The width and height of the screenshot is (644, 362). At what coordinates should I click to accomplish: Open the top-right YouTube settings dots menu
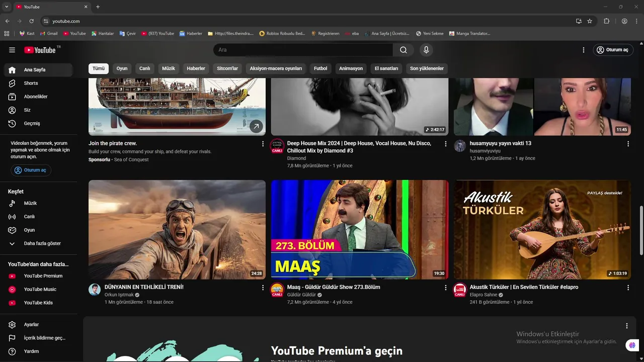584,50
